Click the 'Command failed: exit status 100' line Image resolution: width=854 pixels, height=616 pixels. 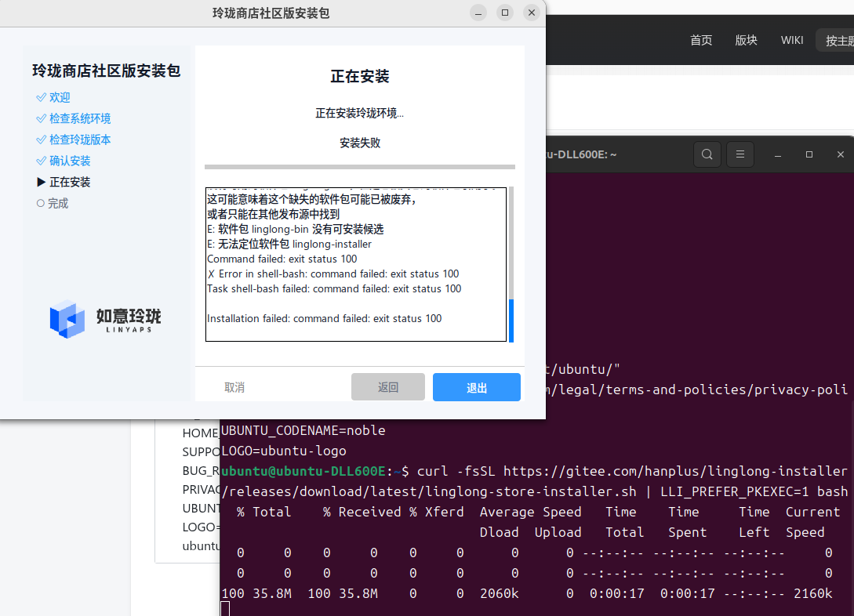282,259
